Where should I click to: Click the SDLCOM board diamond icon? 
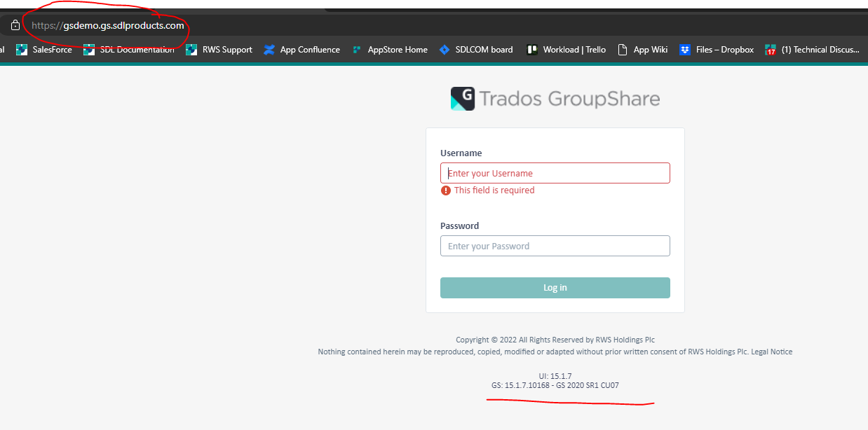444,50
